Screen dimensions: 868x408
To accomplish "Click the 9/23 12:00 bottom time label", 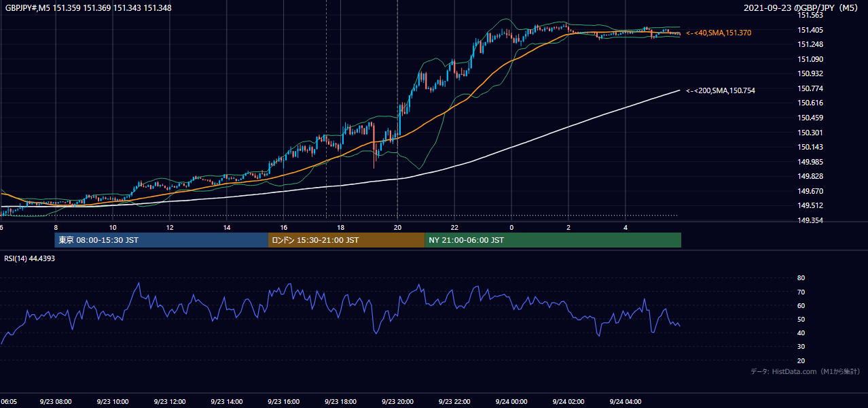I will click(170, 402).
